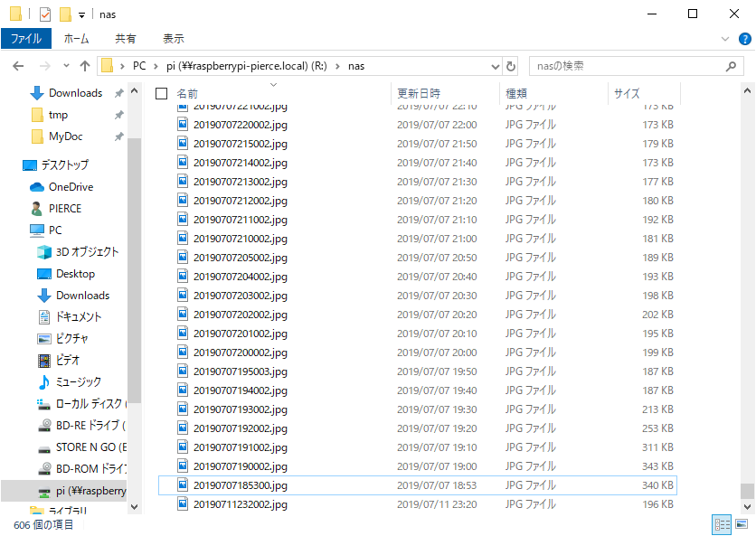The height and width of the screenshot is (536, 756).
Task: Open Recent locations dropdown arrow
Action: 65,66
